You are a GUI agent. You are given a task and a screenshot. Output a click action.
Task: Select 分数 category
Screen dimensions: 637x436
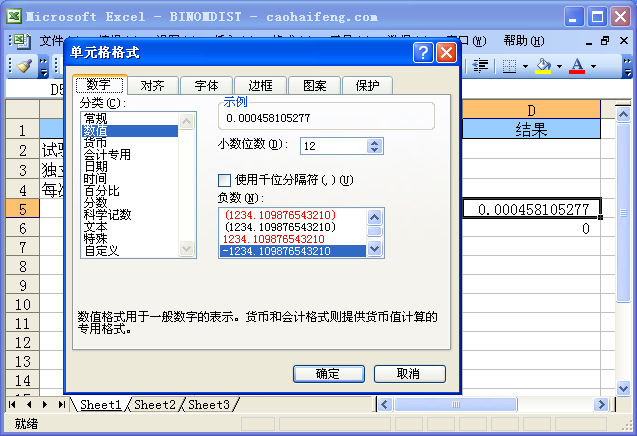click(130, 202)
